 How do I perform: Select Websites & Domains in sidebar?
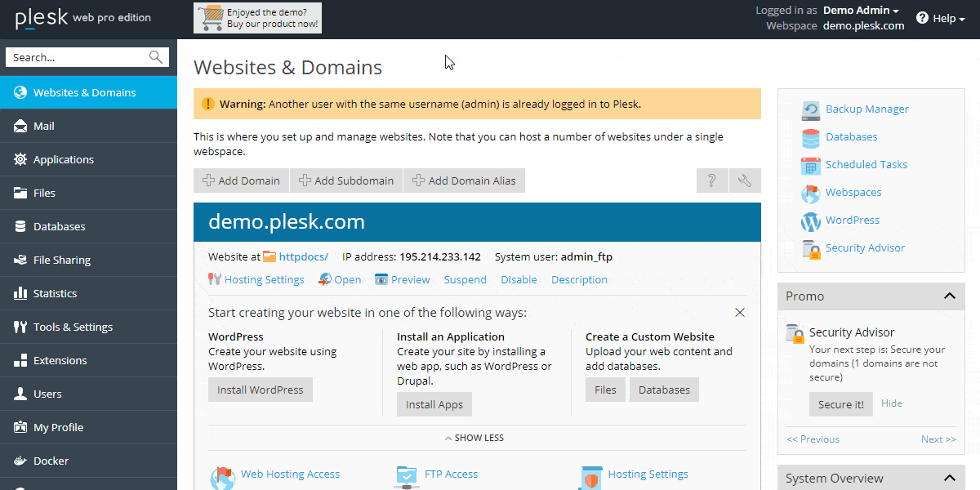[x=88, y=92]
